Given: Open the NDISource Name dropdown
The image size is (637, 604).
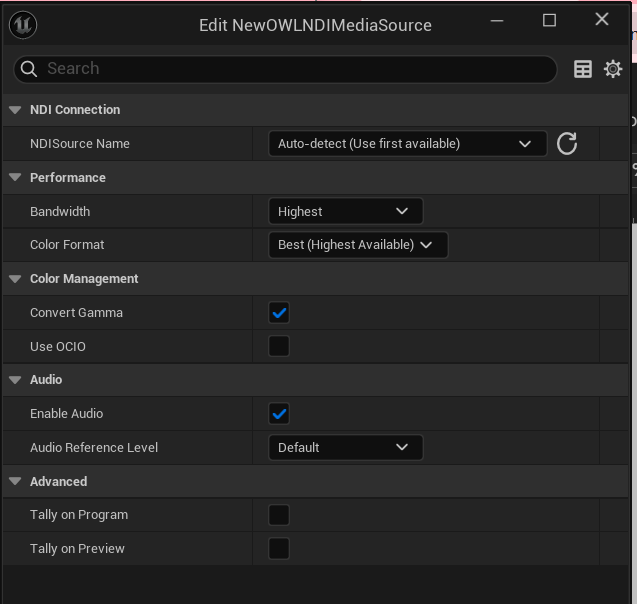Looking at the screenshot, I should (407, 143).
